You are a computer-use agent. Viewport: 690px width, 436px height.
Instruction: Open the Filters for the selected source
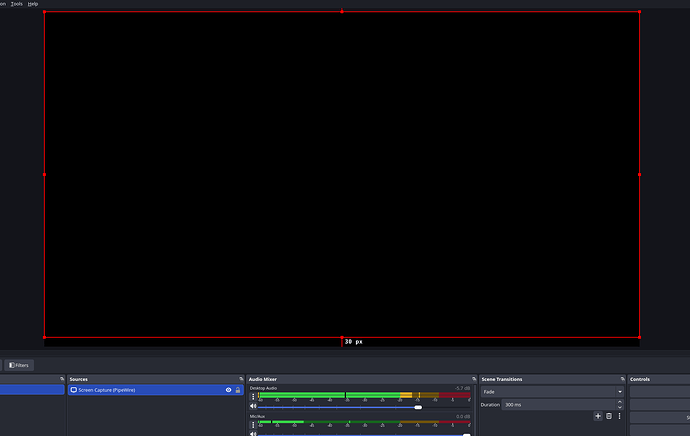point(19,365)
